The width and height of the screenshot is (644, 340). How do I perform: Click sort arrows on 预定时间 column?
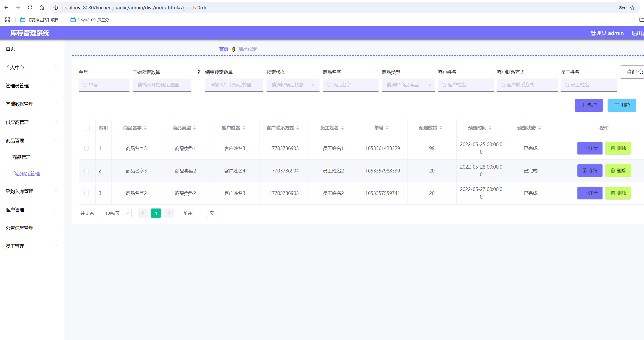point(490,128)
